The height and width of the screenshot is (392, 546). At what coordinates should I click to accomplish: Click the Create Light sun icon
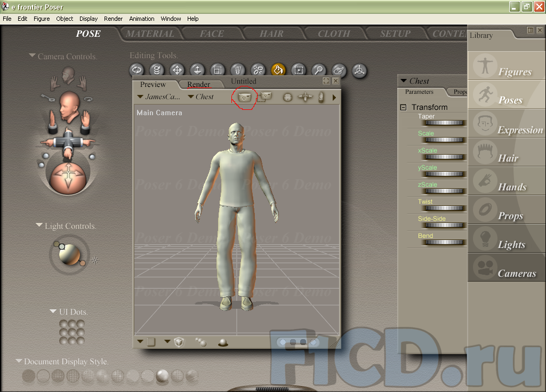coord(95,260)
